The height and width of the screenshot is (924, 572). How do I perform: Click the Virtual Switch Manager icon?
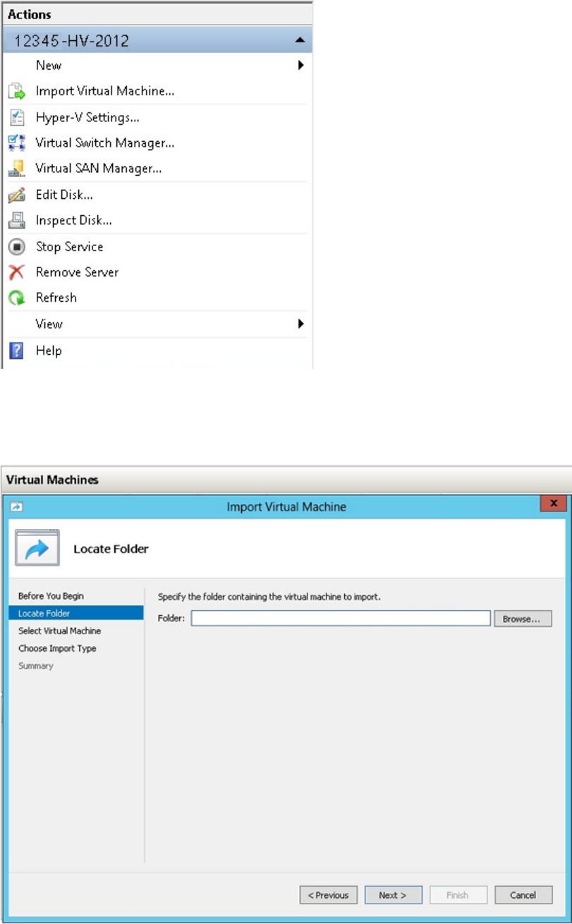[x=16, y=143]
